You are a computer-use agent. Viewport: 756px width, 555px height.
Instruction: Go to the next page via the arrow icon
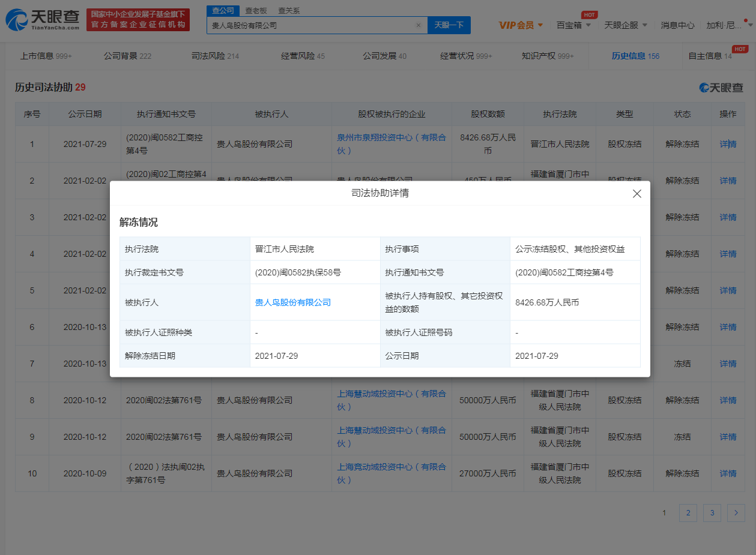[736, 513]
